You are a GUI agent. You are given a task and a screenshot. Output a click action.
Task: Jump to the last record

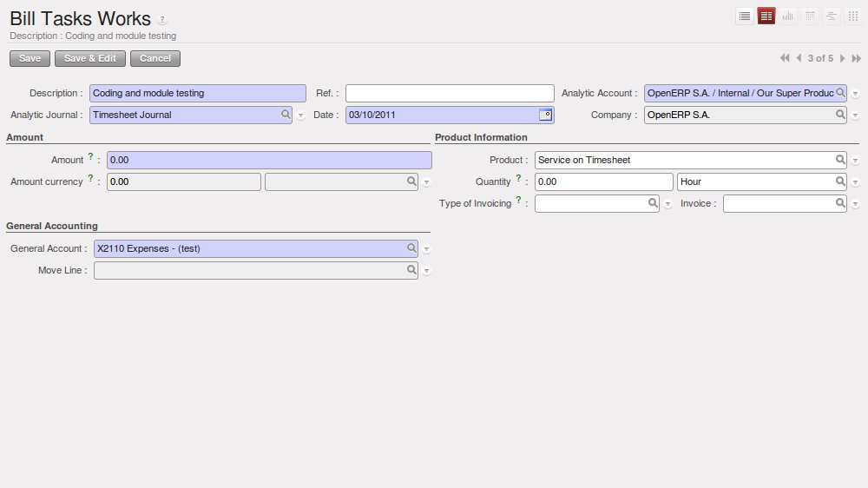856,58
